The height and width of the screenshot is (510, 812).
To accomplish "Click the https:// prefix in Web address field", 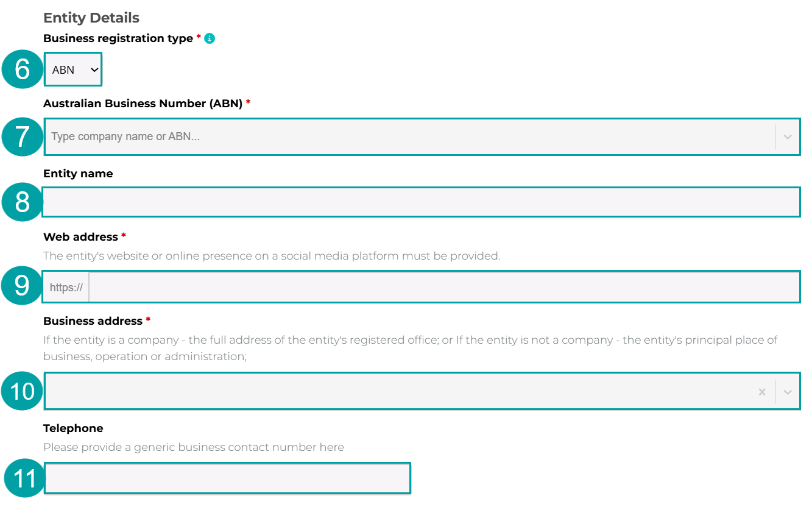I will [x=66, y=286].
